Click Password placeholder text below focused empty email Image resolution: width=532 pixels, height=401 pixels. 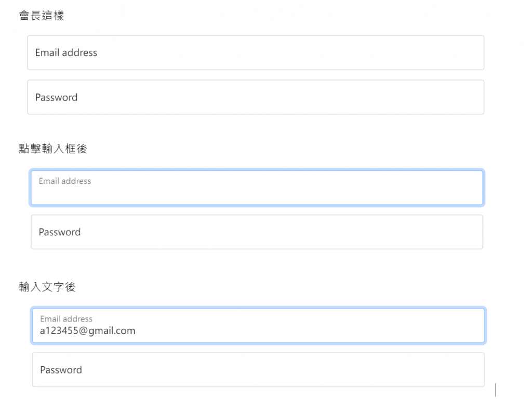(60, 232)
